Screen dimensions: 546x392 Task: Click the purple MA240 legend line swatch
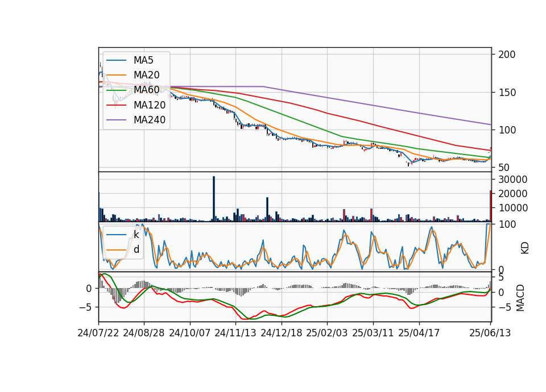tap(116, 120)
